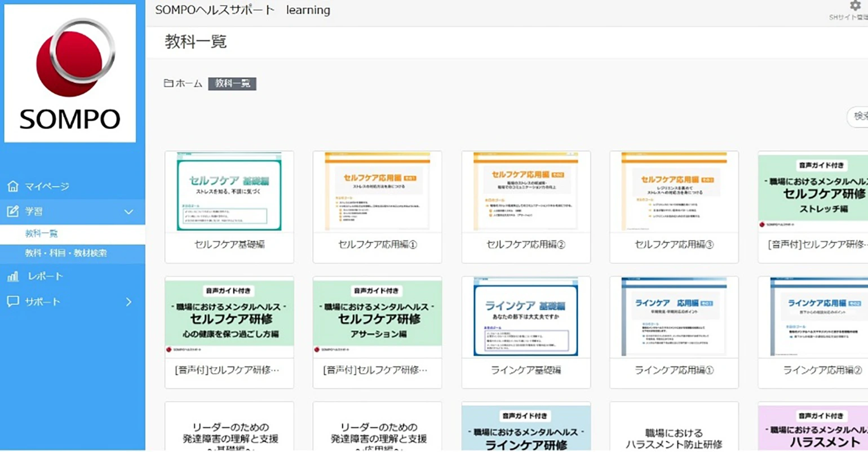This screenshot has height=452, width=868.
Task: Open the 心の健康を保つ過ごし方編 thumbnail
Action: (229, 317)
